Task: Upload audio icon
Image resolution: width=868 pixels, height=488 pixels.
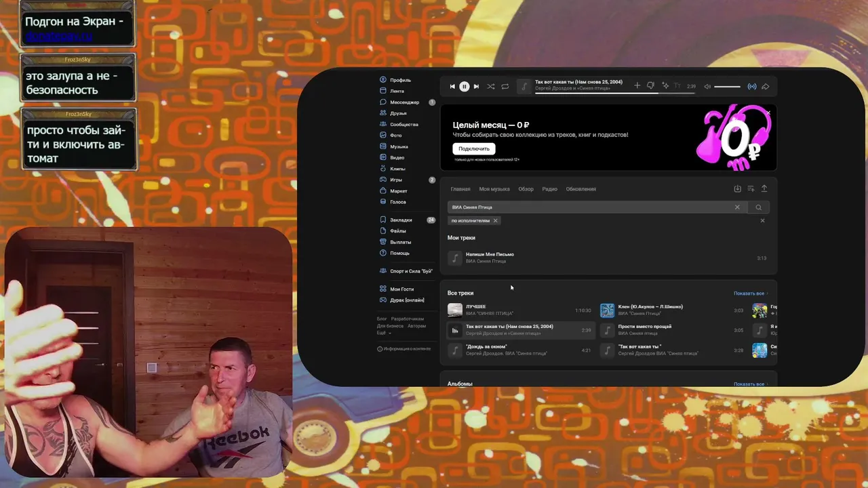Action: coord(764,189)
